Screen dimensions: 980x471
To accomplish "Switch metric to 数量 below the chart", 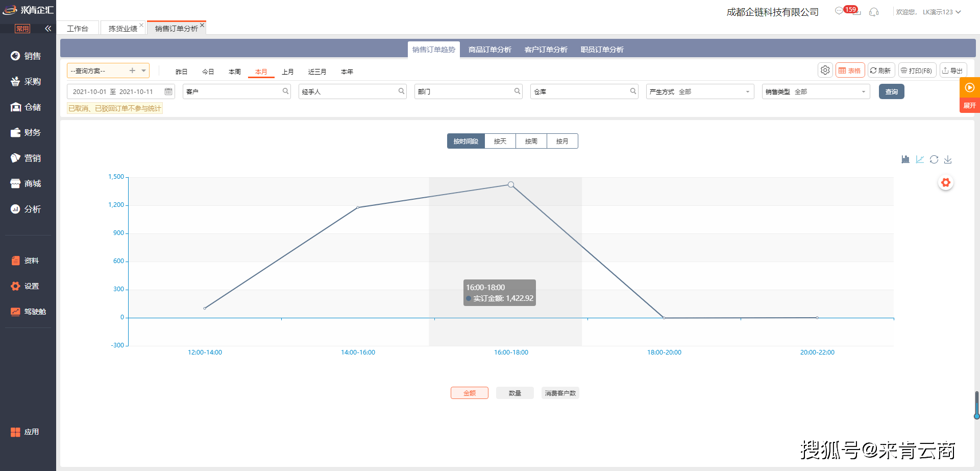I will (514, 392).
